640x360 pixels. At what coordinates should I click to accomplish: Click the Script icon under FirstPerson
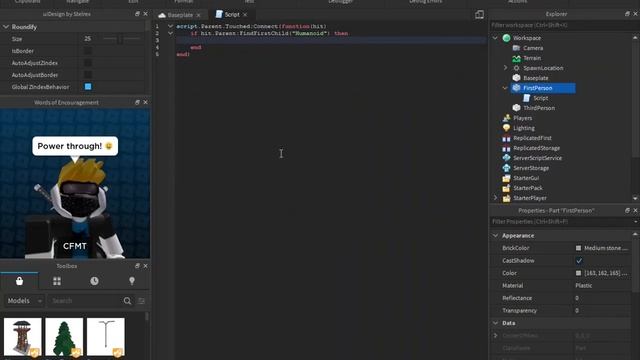[x=527, y=98]
